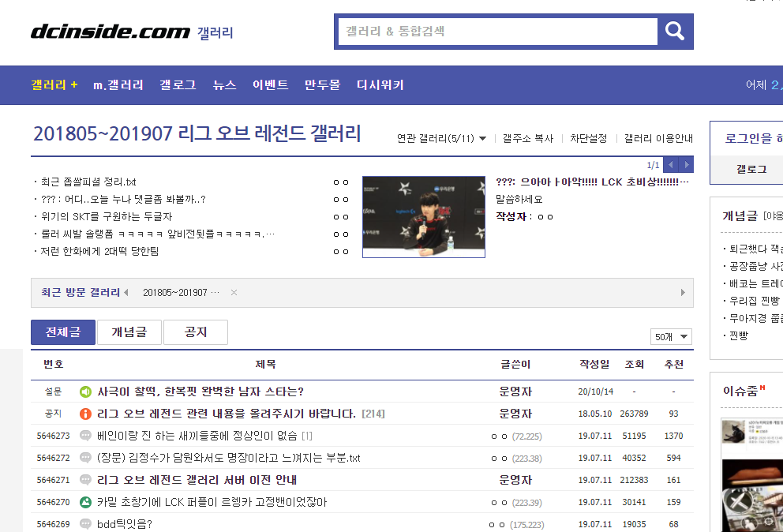This screenshot has height=532, width=783.
Task: Click view count 263789
Action: click(634, 414)
